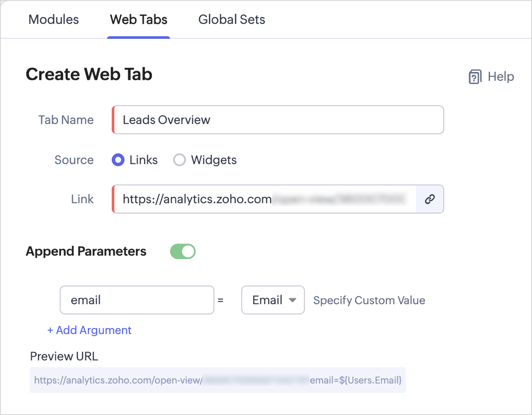Click the Help book icon
The width and height of the screenshot is (532, 415).
pos(475,77)
